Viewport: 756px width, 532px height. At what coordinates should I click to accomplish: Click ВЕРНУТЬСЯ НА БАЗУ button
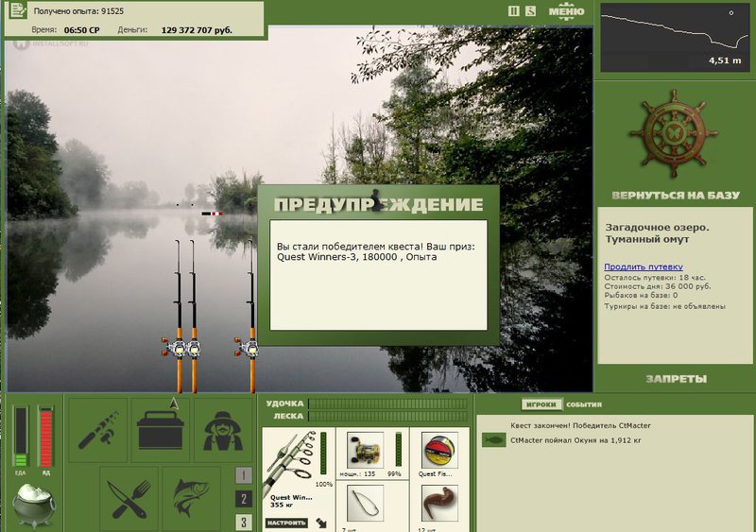tap(676, 196)
